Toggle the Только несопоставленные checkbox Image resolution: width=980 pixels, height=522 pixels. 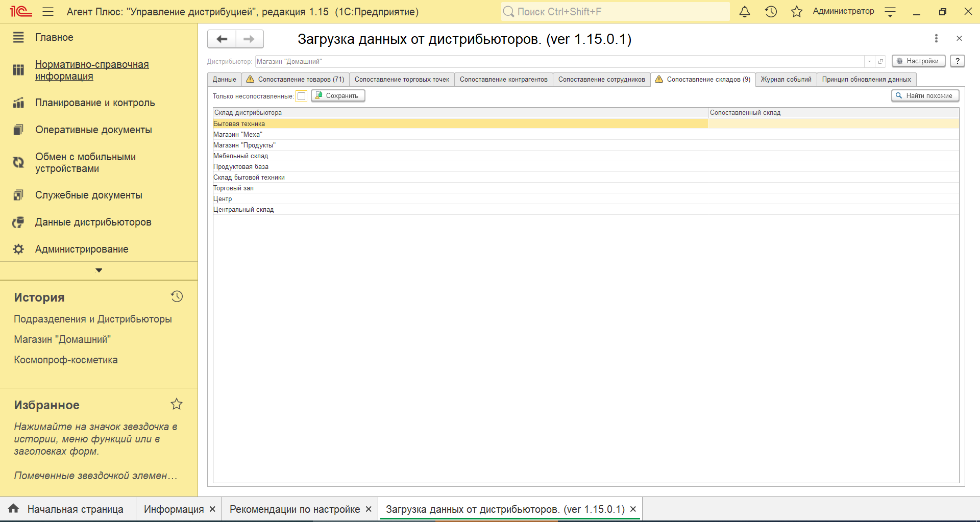[302, 96]
